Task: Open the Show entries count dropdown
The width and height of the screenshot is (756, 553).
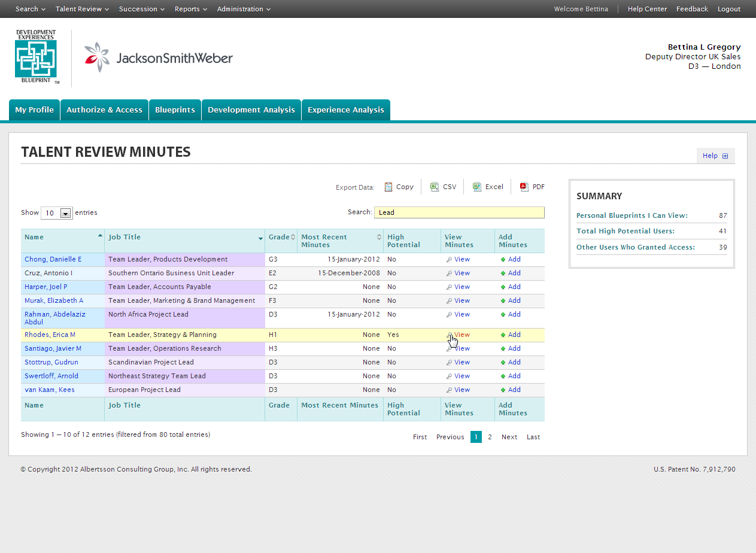Action: click(x=57, y=213)
